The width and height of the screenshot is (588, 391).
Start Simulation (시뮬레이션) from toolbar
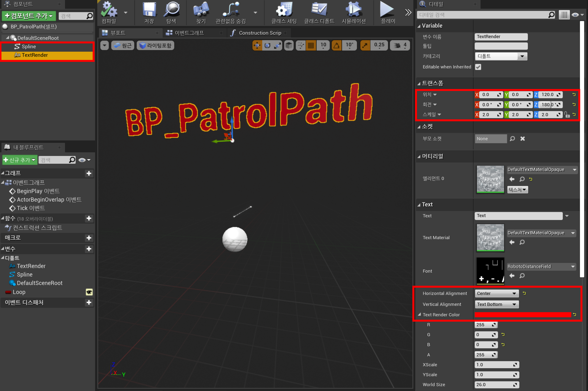pyautogui.click(x=353, y=10)
